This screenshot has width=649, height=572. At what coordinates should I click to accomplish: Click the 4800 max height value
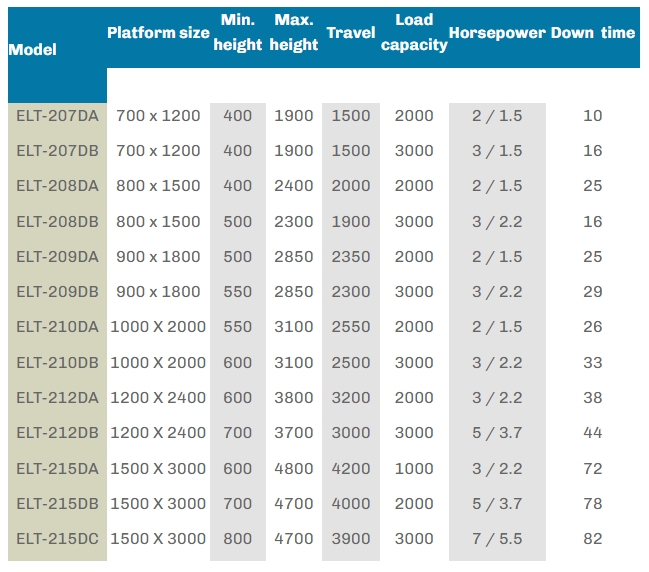(293, 468)
